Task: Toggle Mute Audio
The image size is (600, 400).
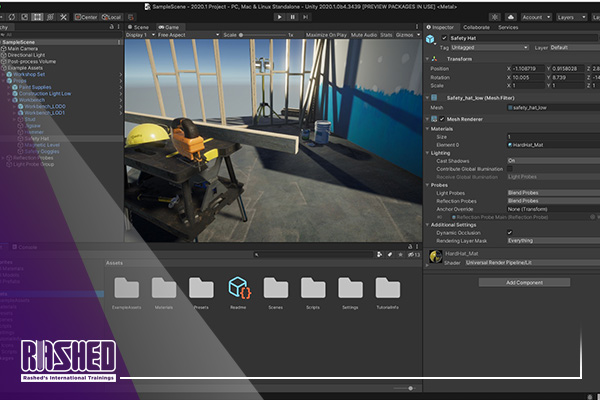Action: pos(364,35)
